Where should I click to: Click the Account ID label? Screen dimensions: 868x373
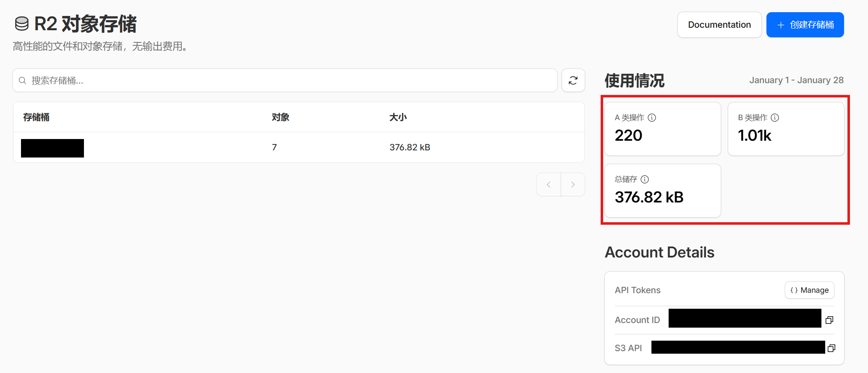(x=637, y=320)
